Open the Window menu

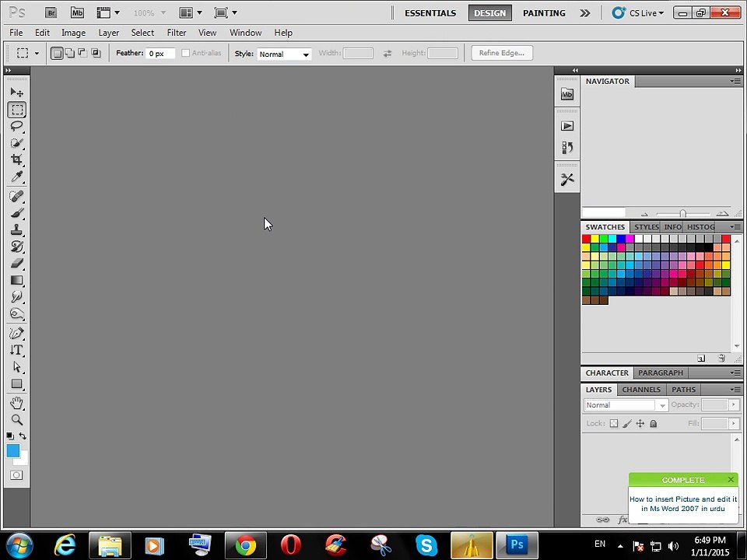click(x=245, y=33)
